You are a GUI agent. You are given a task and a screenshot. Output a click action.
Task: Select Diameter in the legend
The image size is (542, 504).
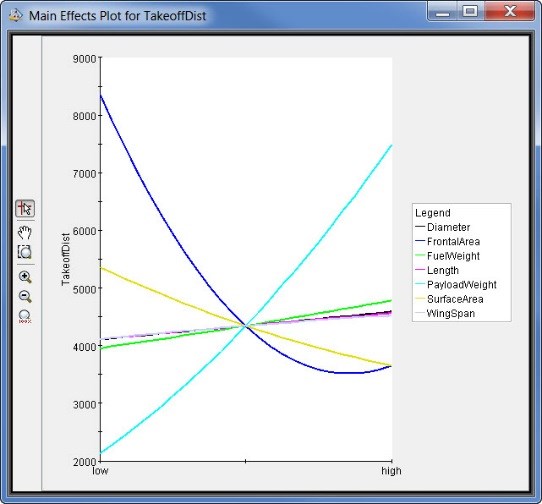448,227
